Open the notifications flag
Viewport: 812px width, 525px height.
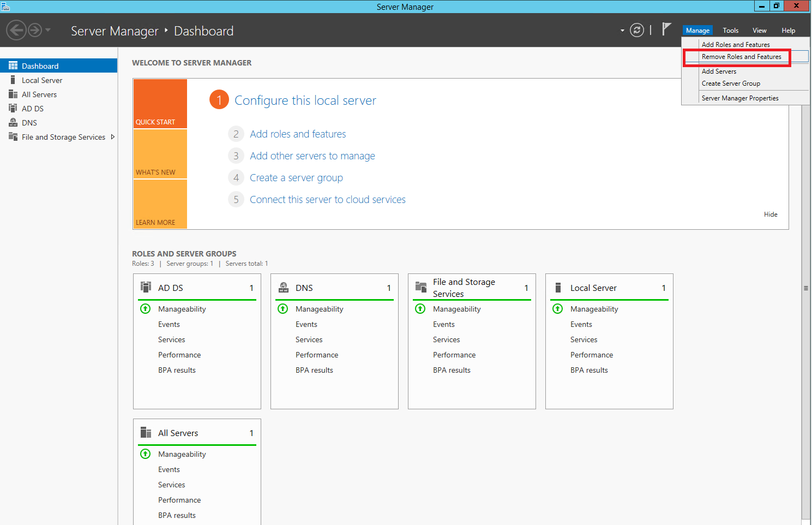tap(666, 29)
